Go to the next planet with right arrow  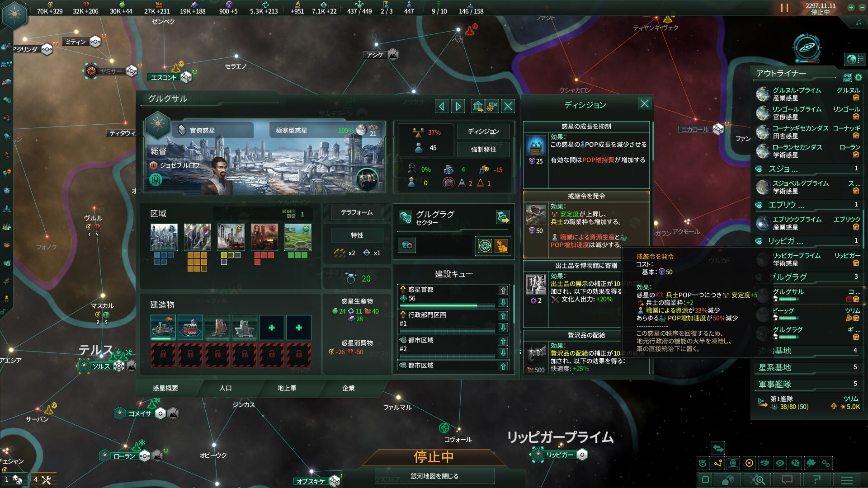pos(458,106)
